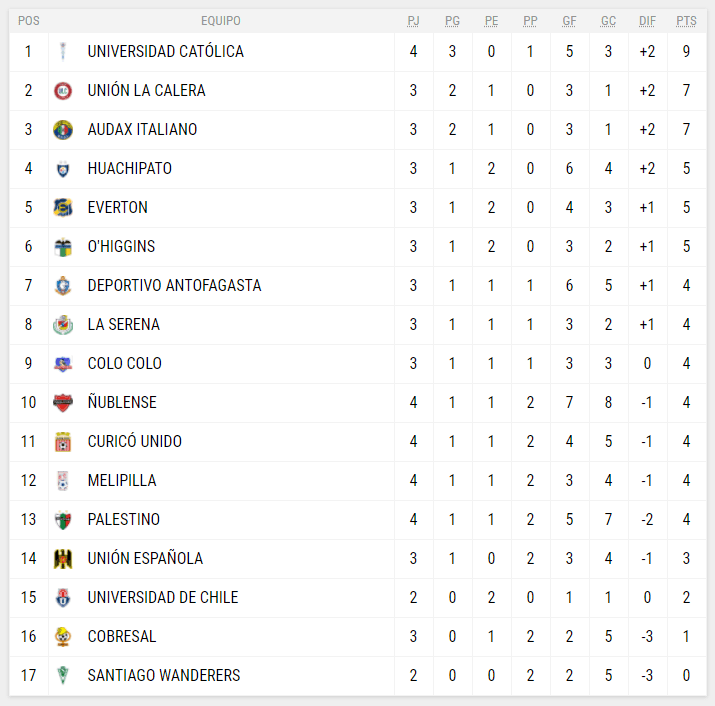Select the Universidad de Chile team name

(163, 598)
